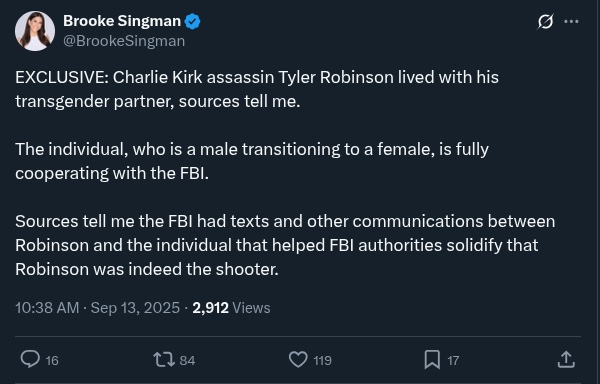Click the Brooke Singman display name
The image size is (600, 384).
tap(122, 21)
